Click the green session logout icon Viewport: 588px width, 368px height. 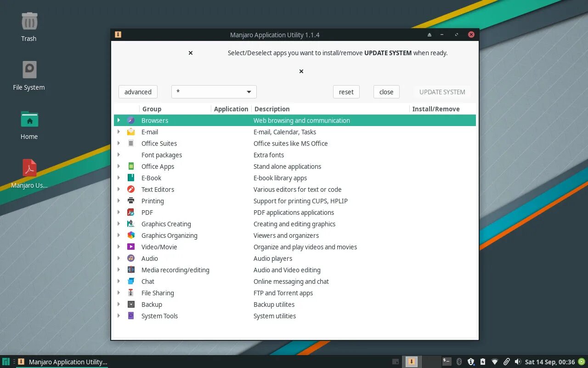click(x=582, y=362)
